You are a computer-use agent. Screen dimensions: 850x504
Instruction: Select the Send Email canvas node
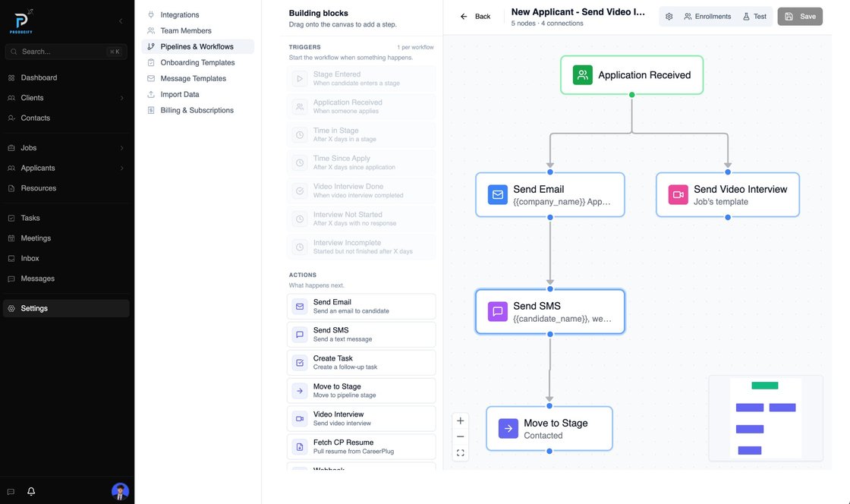(550, 194)
